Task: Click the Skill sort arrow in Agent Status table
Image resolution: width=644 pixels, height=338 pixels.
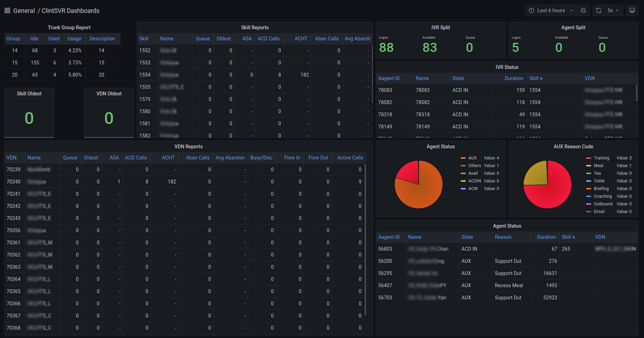Action: point(574,237)
